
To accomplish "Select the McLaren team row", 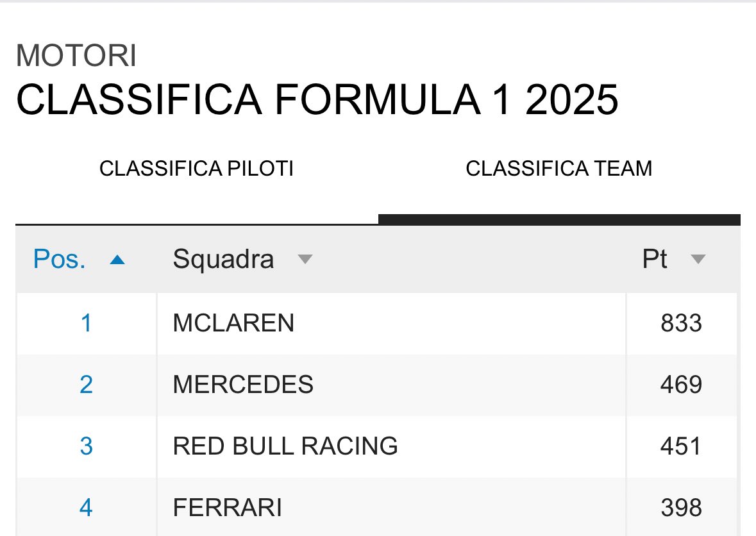I will click(377, 323).
